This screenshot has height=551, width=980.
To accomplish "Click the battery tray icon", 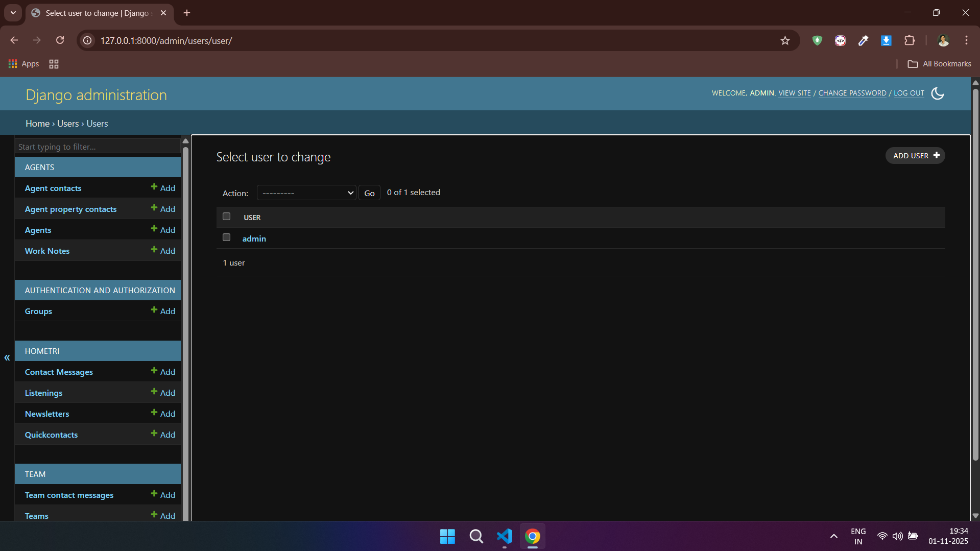I will click(x=913, y=536).
